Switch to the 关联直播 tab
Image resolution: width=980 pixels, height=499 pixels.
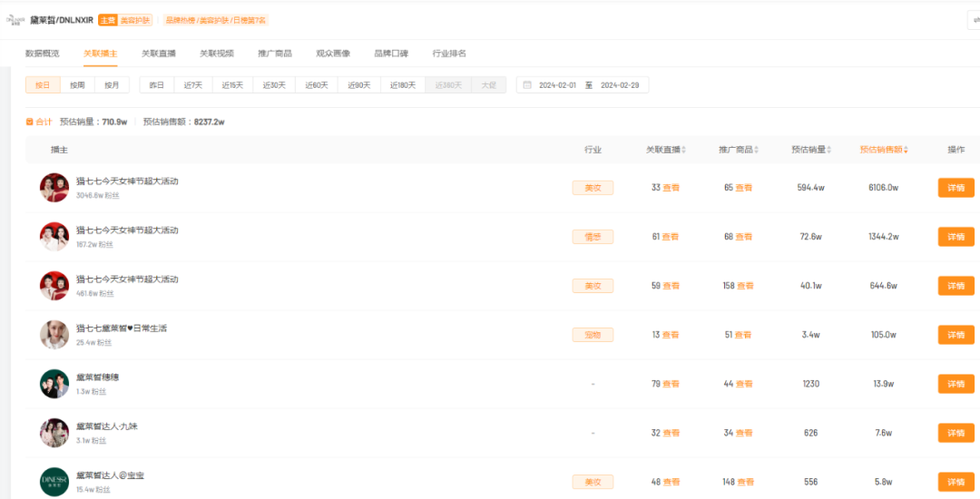[x=159, y=54]
